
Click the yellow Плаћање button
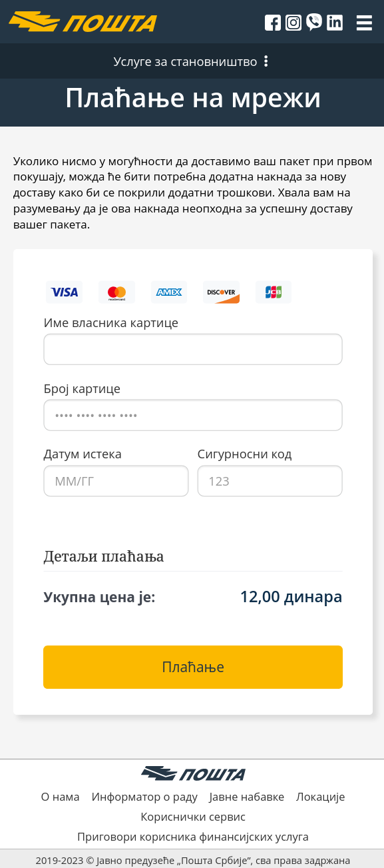[193, 667]
